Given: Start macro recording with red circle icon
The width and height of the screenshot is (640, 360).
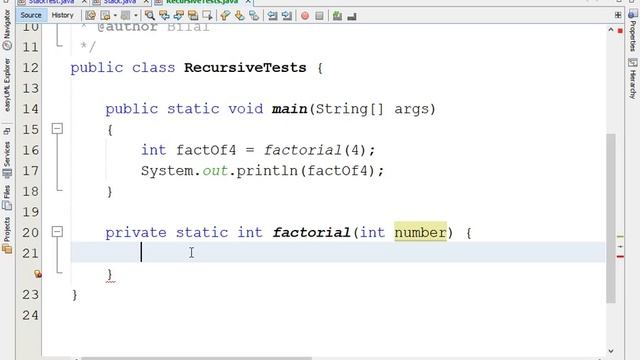Looking at the screenshot, I should 305,16.
